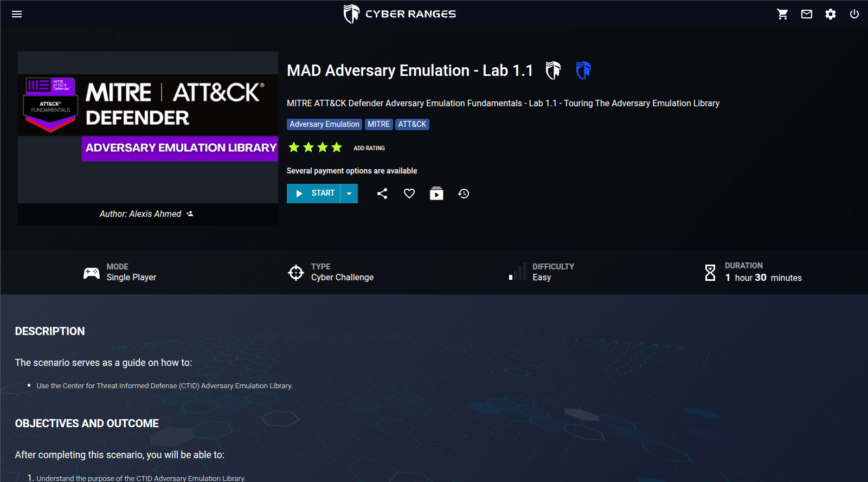
Task: Select the ATT&CK tag
Action: coord(412,124)
